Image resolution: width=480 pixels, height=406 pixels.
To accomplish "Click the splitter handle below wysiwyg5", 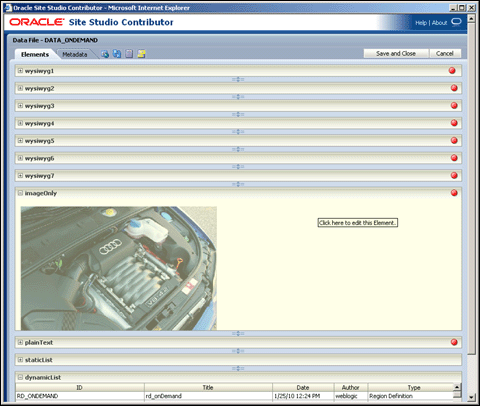I will coord(238,149).
